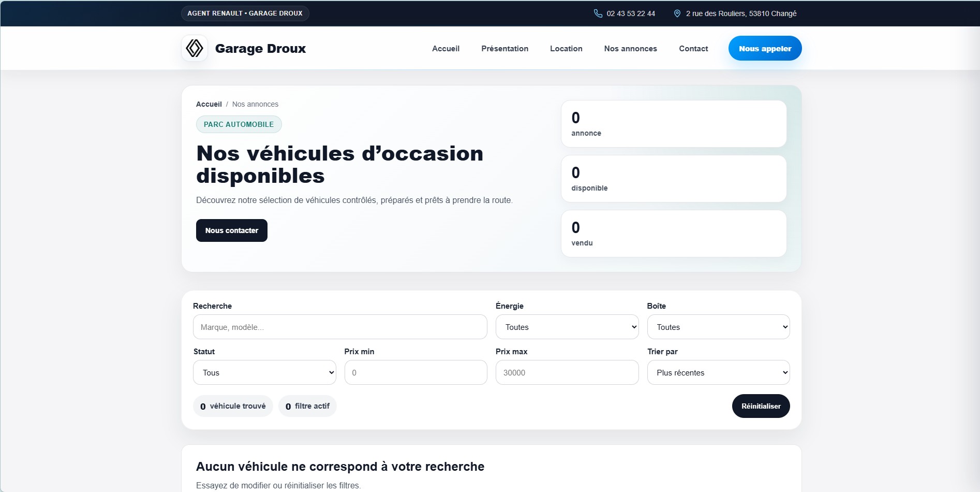Select Nos annonces in navigation
The image size is (980, 492).
click(630, 49)
